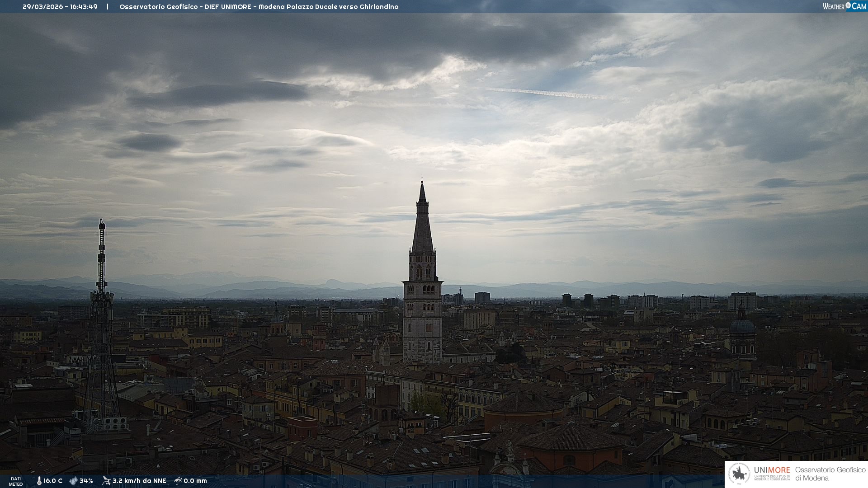The height and width of the screenshot is (488, 868).
Task: Click the 34% humidity value
Action: [86, 481]
